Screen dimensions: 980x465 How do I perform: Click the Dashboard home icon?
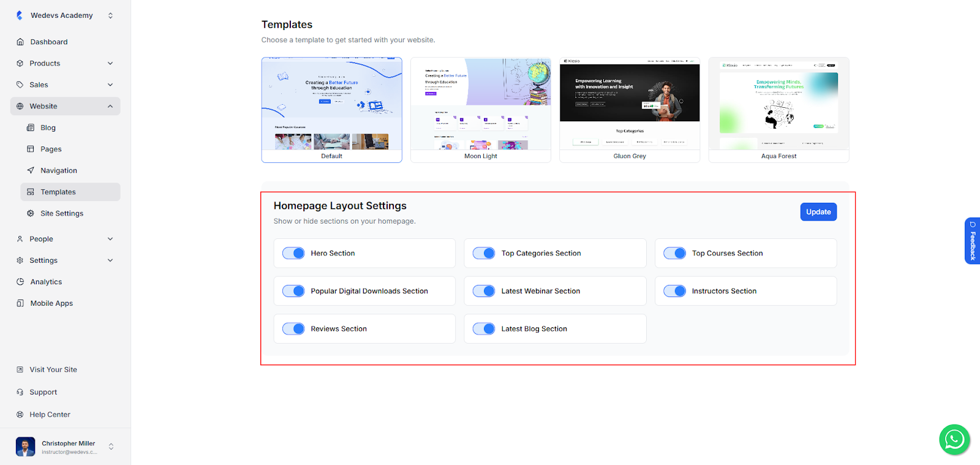tap(20, 42)
